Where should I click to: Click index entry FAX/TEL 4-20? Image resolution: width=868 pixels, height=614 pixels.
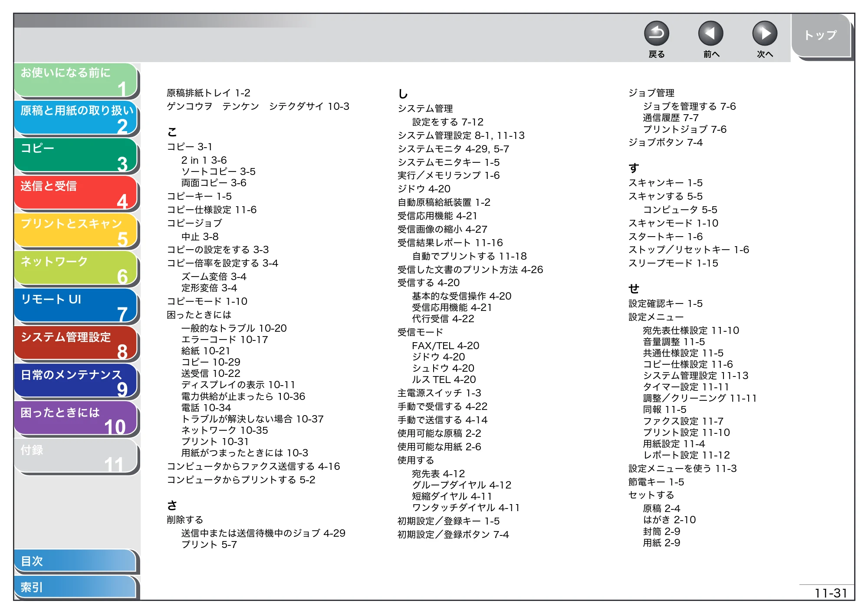(x=445, y=346)
